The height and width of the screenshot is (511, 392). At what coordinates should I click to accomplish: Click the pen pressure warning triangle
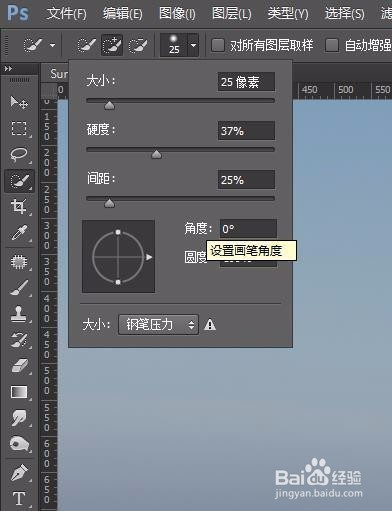click(x=210, y=324)
